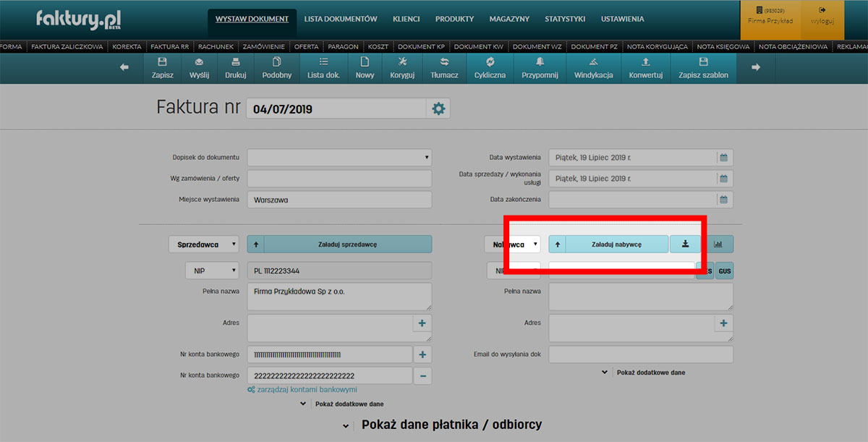The image size is (868, 442).
Task: Click the Zapisz save icon in toolbar
Action: tap(162, 63)
